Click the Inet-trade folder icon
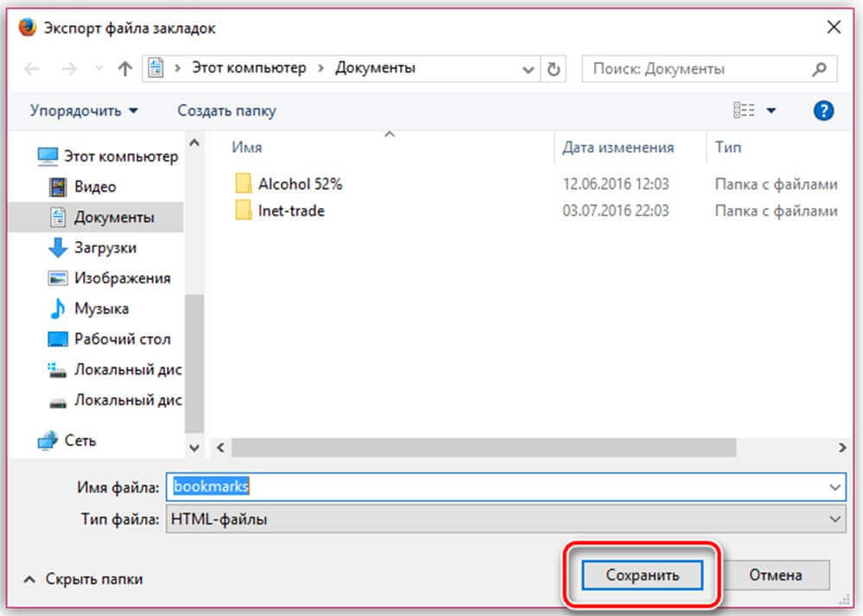The width and height of the screenshot is (863, 616). [x=244, y=210]
